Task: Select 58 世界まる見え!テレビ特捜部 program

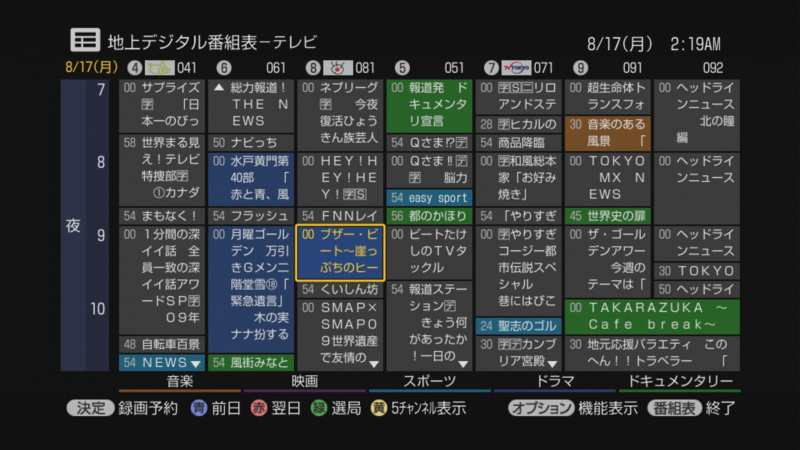Action: click(162, 170)
